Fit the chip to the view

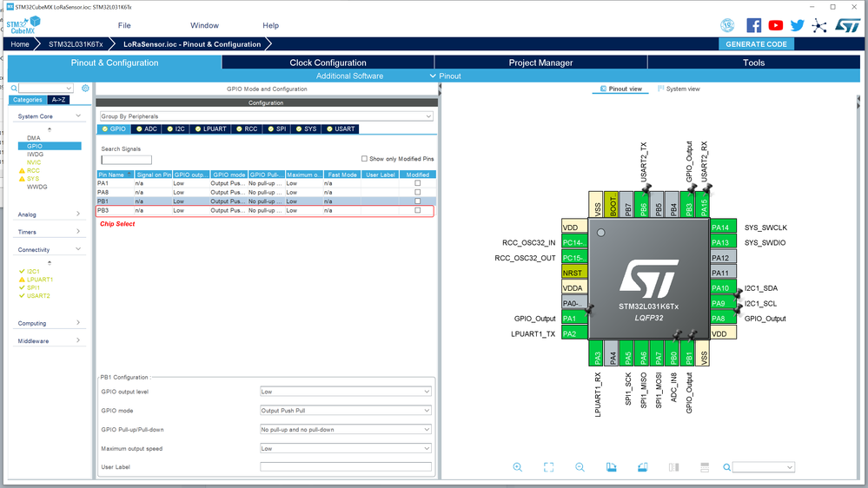coord(548,467)
